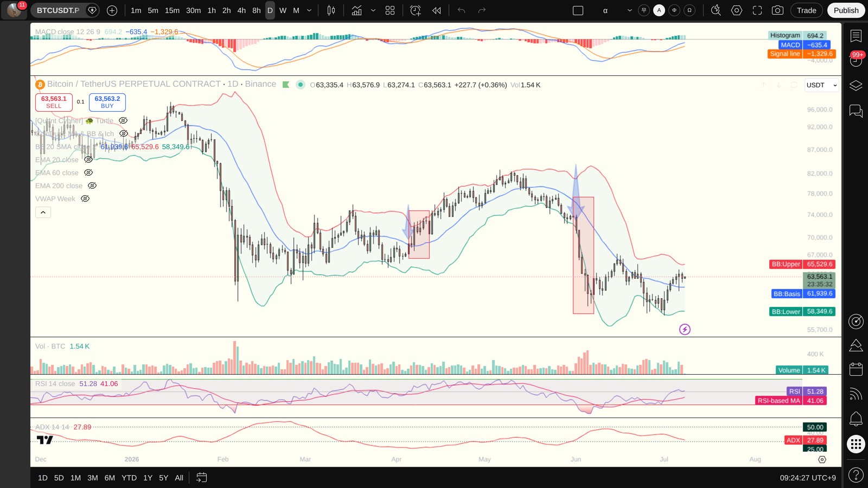This screenshot has width=868, height=488.
Task: Click the BTCUSDT.P symbol search field
Action: [x=58, y=10]
